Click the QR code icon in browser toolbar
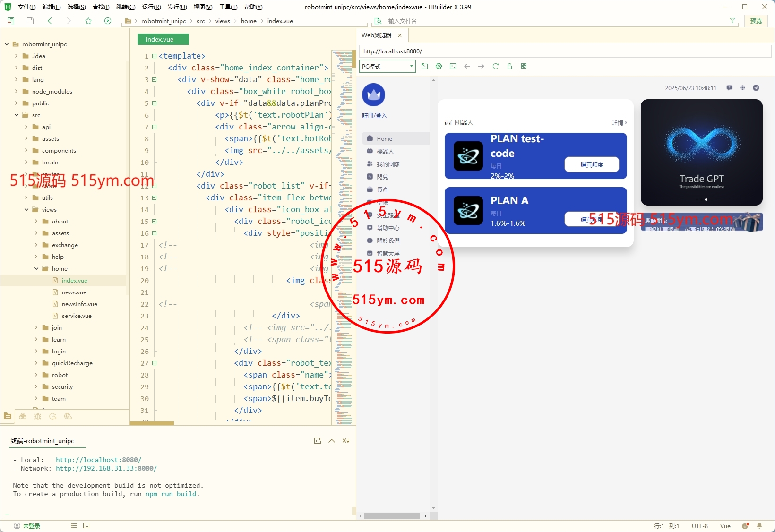This screenshot has height=532, width=775. click(x=524, y=66)
